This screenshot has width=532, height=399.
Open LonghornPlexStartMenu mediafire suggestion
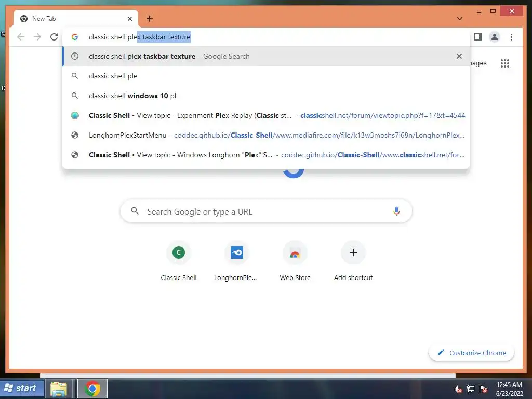pos(267,135)
